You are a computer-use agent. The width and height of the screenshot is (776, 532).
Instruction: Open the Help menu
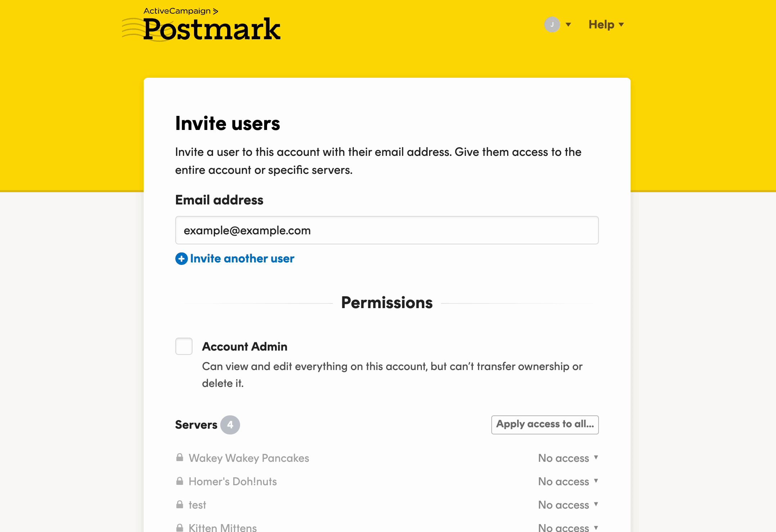click(x=606, y=24)
